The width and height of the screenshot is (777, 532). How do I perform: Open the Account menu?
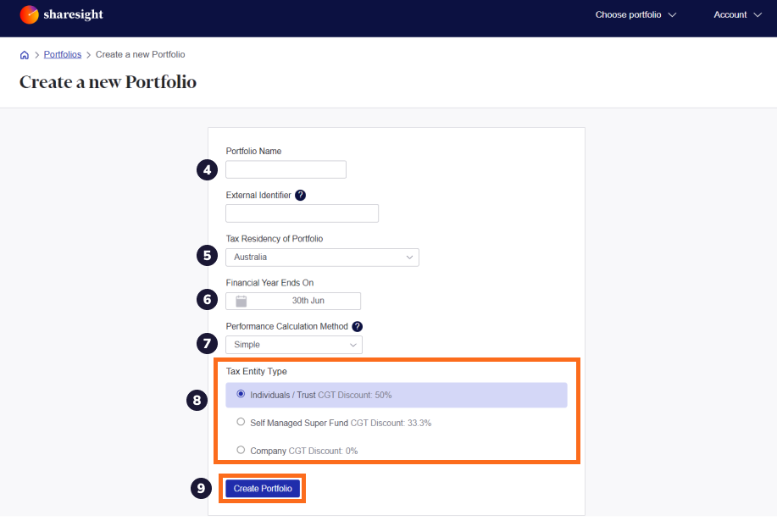[x=732, y=14]
